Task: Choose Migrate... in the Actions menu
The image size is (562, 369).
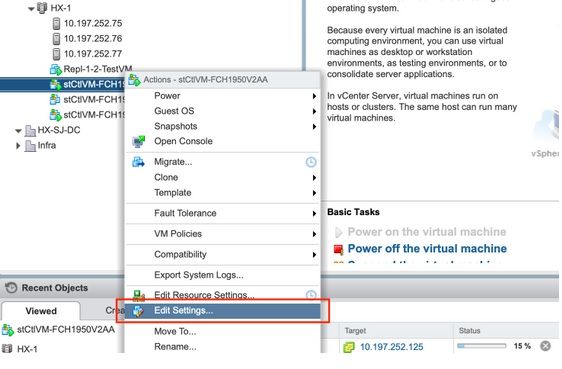Action: (223, 162)
